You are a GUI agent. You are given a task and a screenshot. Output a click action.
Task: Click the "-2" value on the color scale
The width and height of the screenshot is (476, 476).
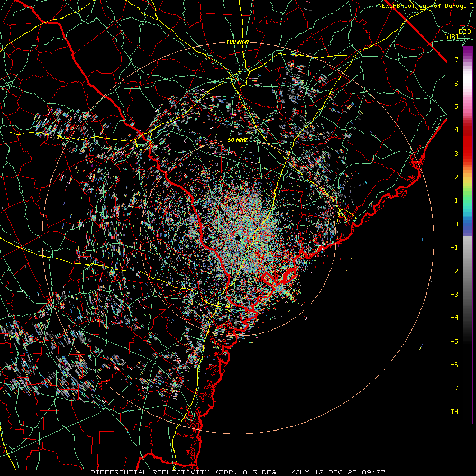[454, 271]
